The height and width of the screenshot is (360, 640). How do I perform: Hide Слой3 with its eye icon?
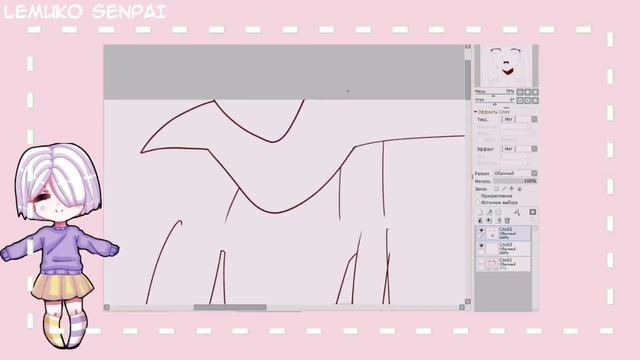[x=482, y=245]
